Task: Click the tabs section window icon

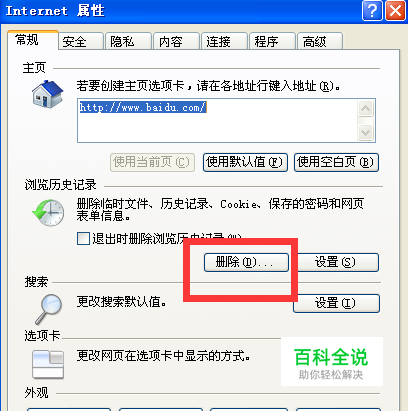Action: click(x=48, y=364)
